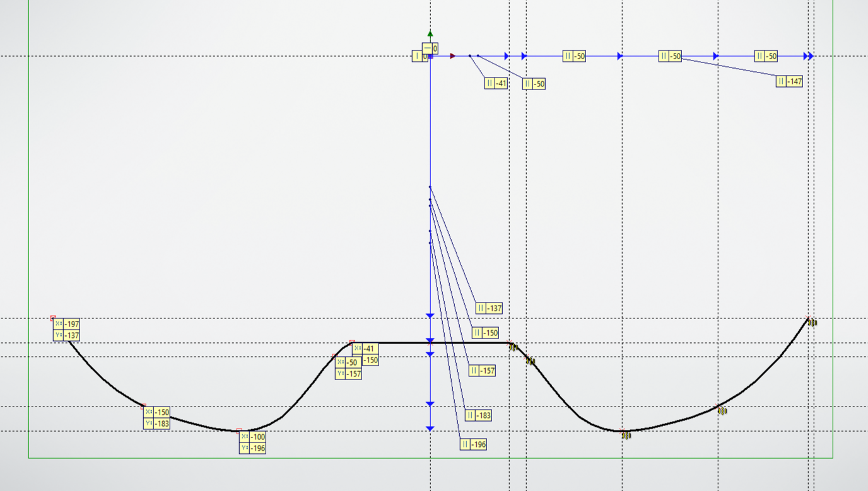Screen dimensions: 868x491
Task: Pick the red sketch point labeled X -197
Action: click(53, 318)
